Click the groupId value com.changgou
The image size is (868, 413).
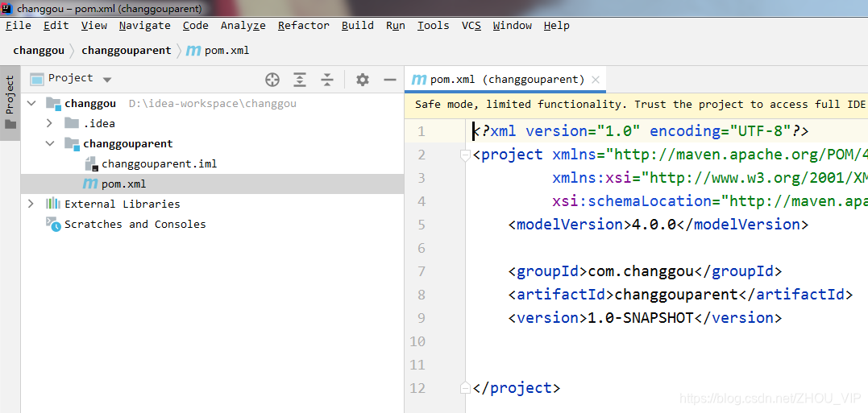(641, 271)
